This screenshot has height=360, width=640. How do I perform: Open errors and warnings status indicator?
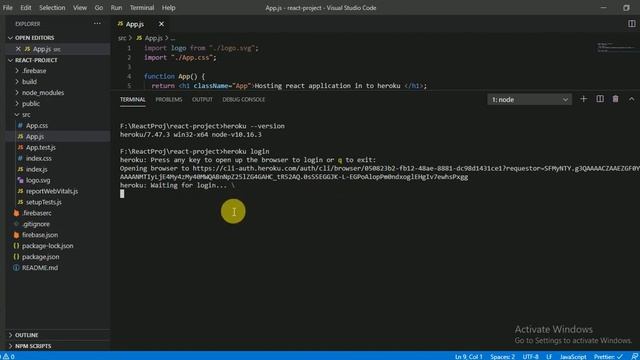[8, 356]
